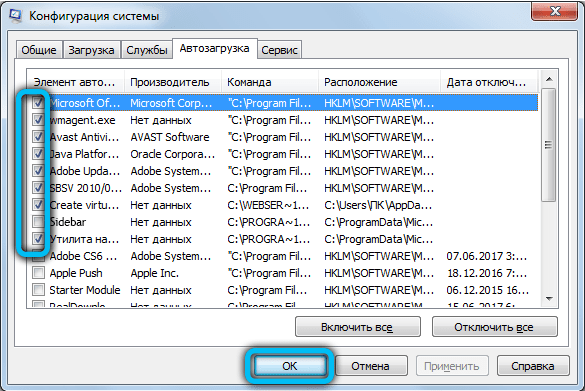
Task: Click the Отмена button
Action: [x=370, y=366]
